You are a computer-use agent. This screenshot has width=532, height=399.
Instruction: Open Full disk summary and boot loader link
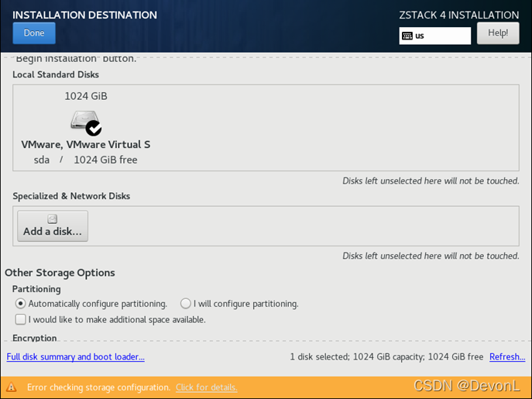(x=76, y=356)
